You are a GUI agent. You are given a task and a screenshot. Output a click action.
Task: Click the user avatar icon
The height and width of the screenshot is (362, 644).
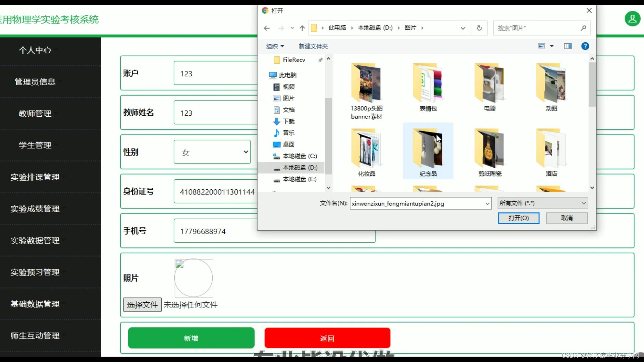pos(632,19)
